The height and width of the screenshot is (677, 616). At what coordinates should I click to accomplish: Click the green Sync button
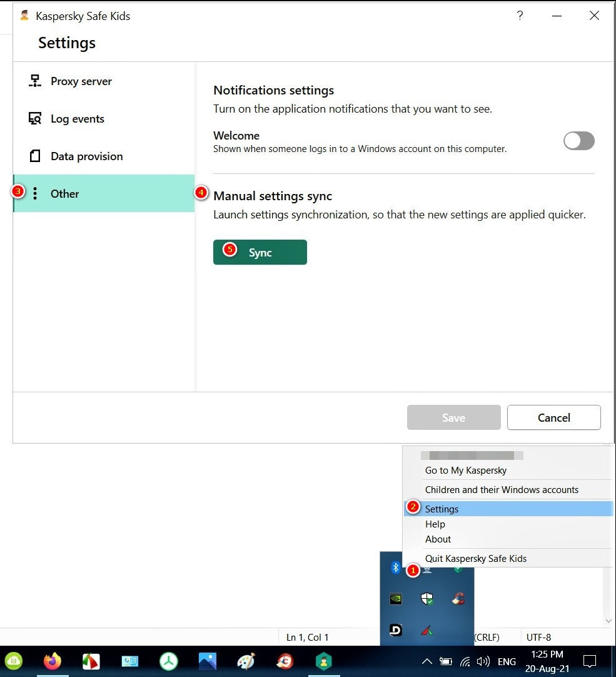260,252
